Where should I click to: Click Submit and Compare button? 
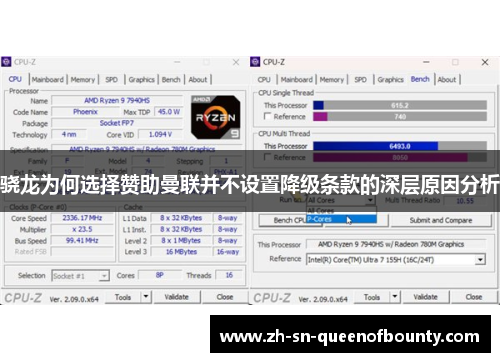click(441, 220)
